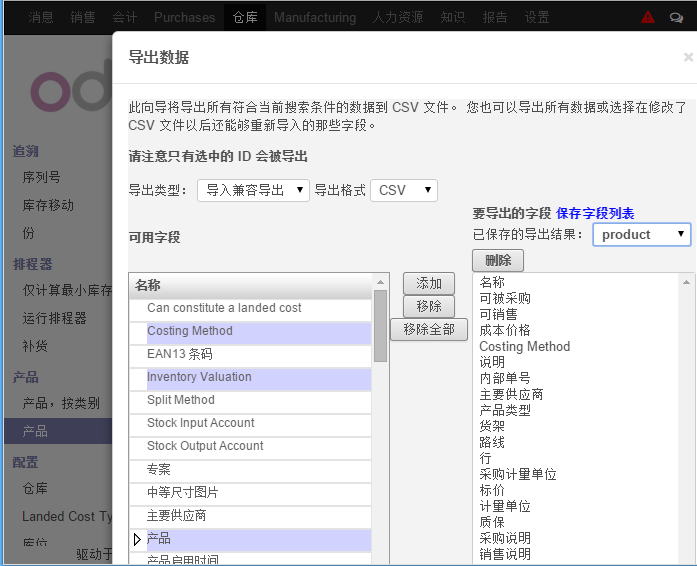This screenshot has width=697, height=566.
Task: Open saved export list dropdown 'product'
Action: [641, 234]
